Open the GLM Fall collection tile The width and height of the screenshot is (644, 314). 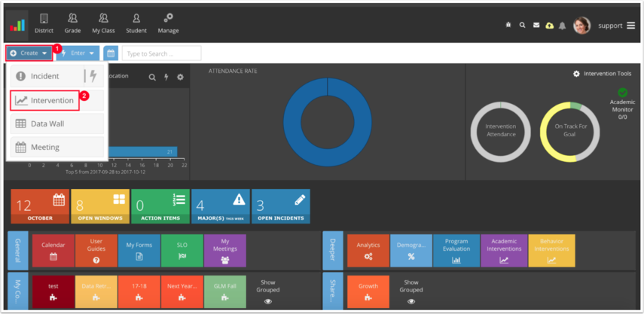[x=225, y=292]
